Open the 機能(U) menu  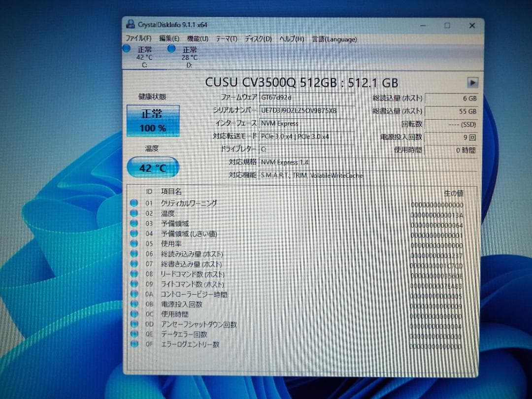(197, 39)
